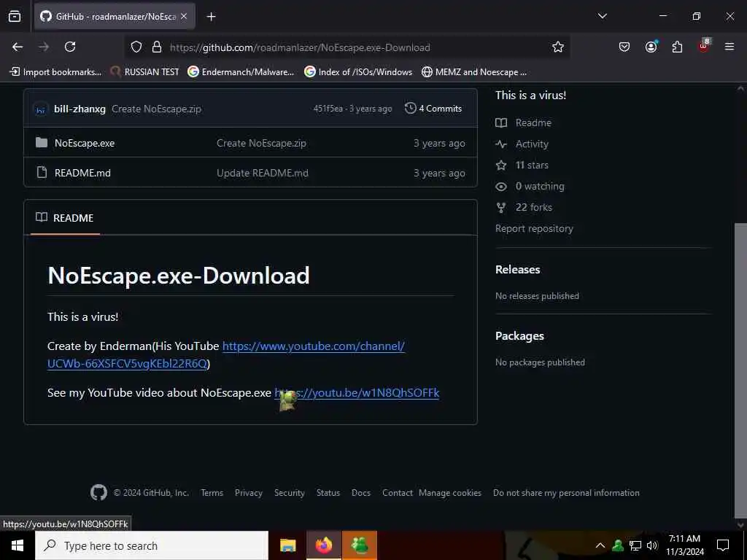Image resolution: width=747 pixels, height=560 pixels.
Task: Select the GitHub - roadmanlazer/NoEsca tab
Action: [x=115, y=17]
